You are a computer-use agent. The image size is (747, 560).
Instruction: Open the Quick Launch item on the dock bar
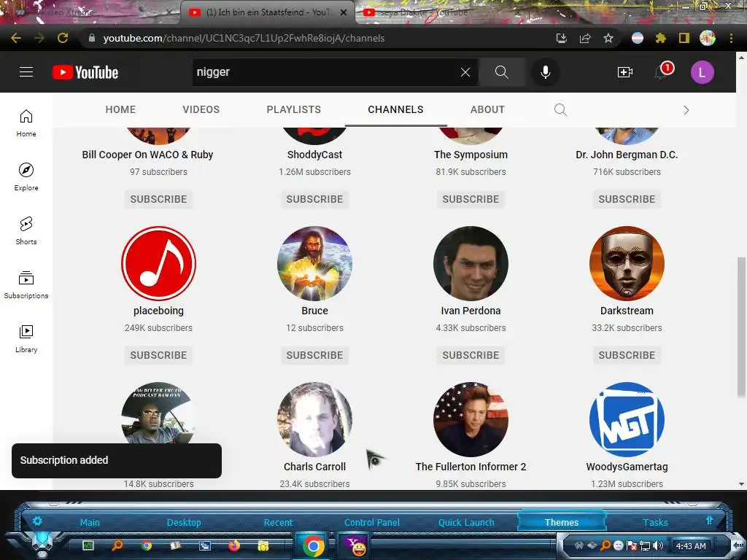[x=466, y=522]
